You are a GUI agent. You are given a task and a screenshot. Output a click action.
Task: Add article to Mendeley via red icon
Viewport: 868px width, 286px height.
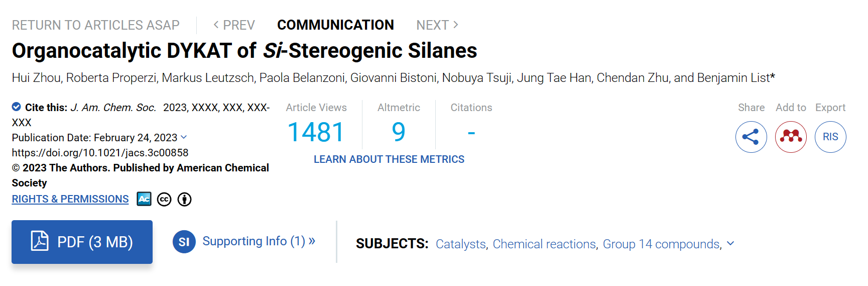coord(791,137)
